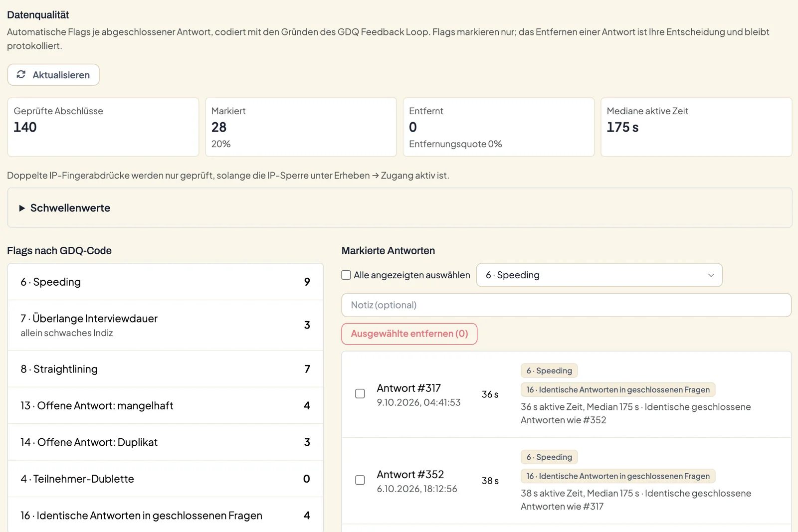Click 14 · Offene Antwort: Duplikat row
The image size is (798, 532).
[x=166, y=442]
